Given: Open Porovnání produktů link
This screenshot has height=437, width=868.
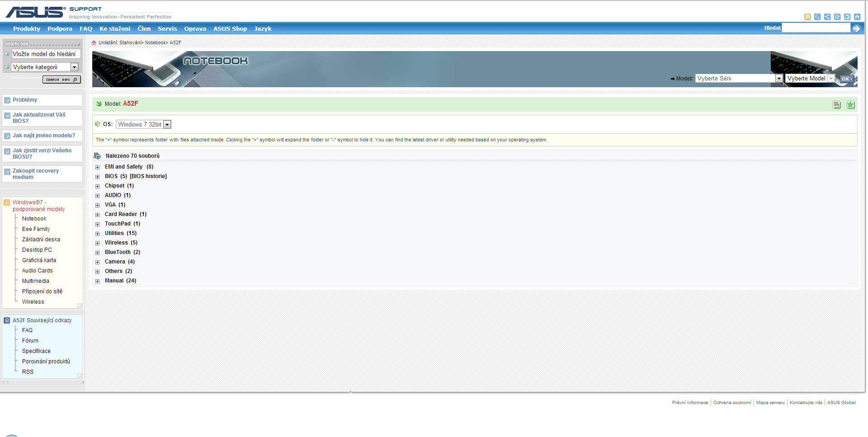Looking at the screenshot, I should tap(46, 362).
